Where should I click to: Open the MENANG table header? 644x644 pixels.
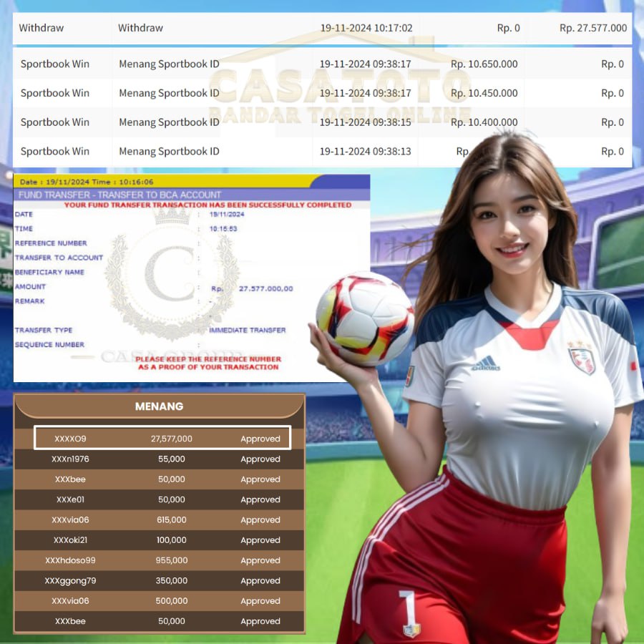pyautogui.click(x=160, y=406)
